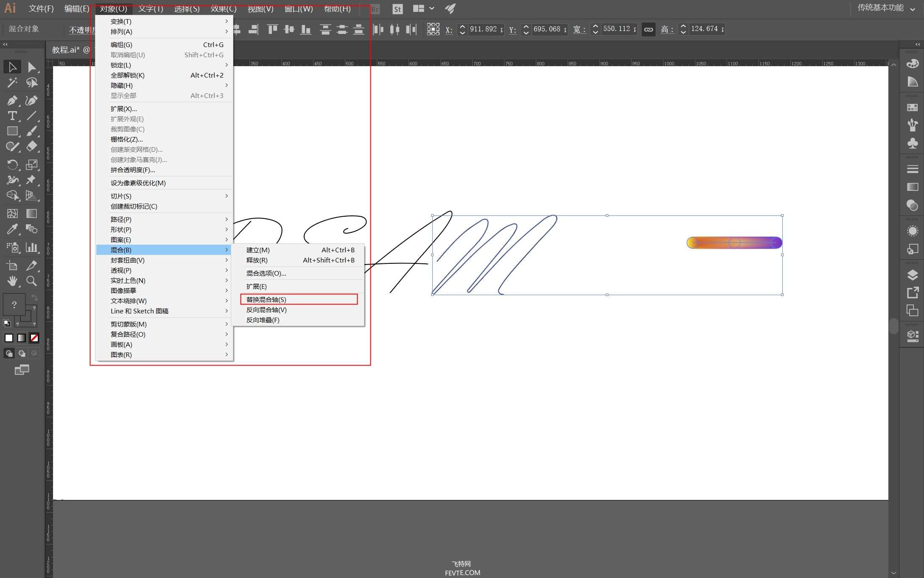Select the Selection tool (arrow)
The image size is (924, 578).
point(11,66)
